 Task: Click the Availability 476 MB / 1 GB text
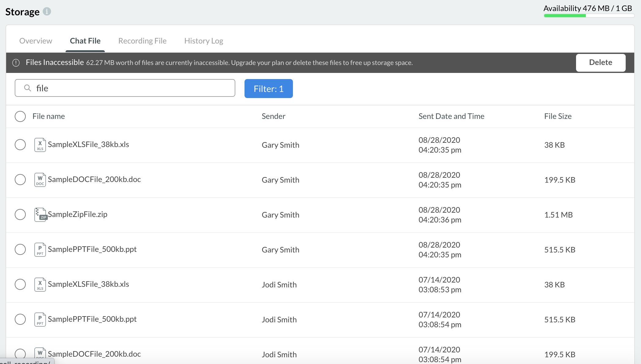click(x=588, y=8)
